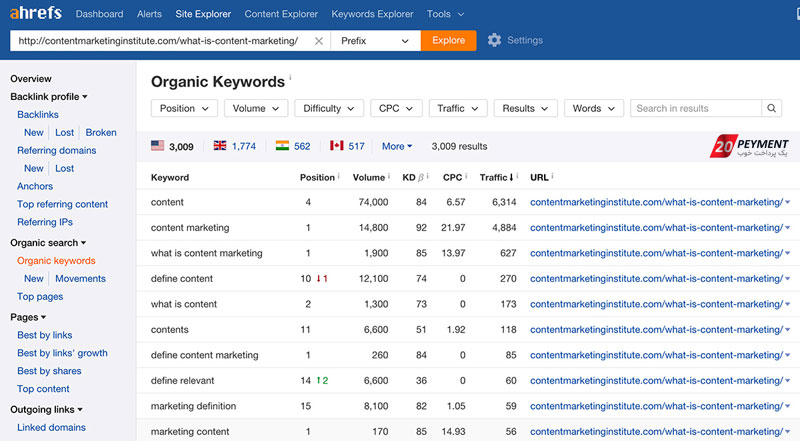This screenshot has height=441, width=800.
Task: Select Organic keywords in sidebar
Action: 56,260
